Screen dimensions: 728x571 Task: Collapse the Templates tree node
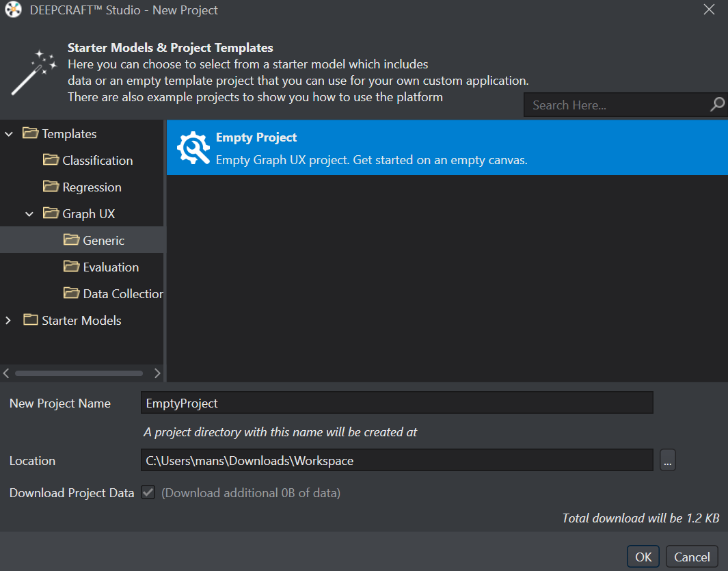[8, 134]
